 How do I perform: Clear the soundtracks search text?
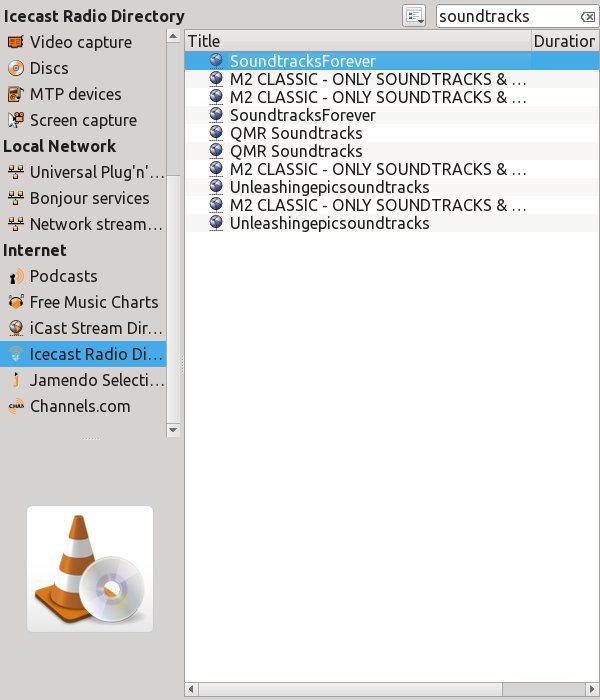coord(588,17)
